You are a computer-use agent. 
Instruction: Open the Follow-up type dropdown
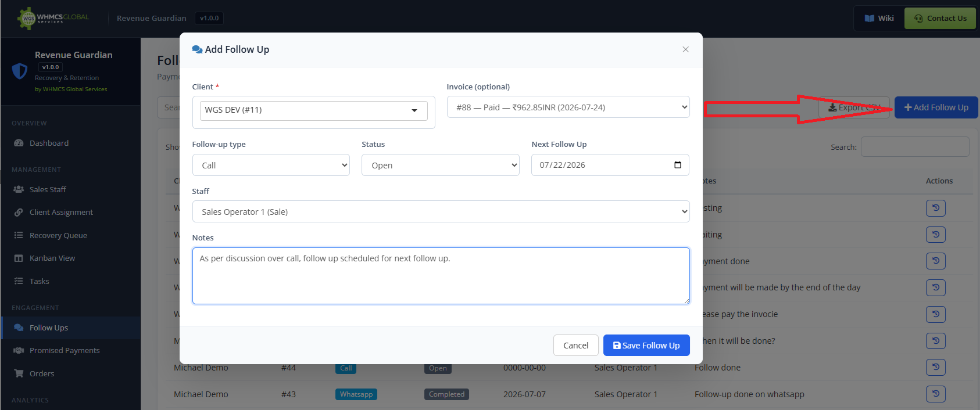(271, 165)
